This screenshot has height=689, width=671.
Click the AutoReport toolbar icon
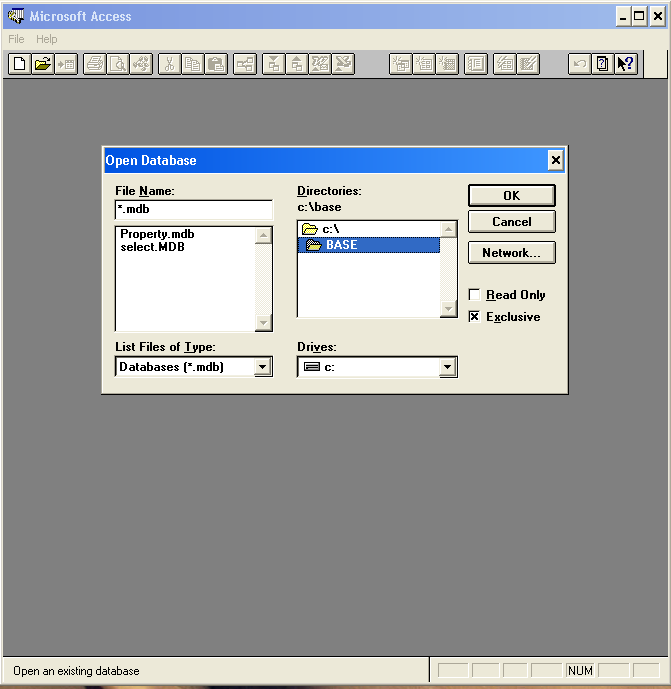pyautogui.click(x=528, y=64)
